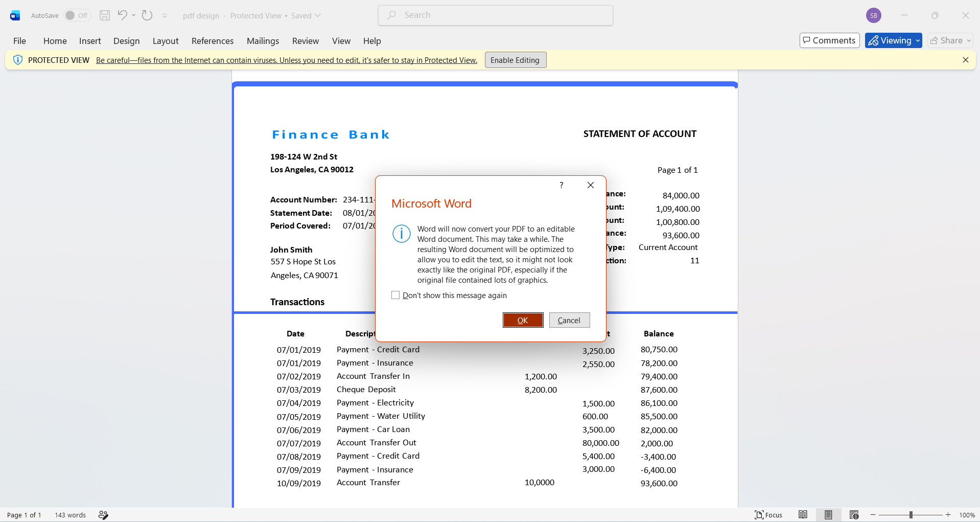The width and height of the screenshot is (980, 522).
Task: Open the File menu
Action: 19,41
